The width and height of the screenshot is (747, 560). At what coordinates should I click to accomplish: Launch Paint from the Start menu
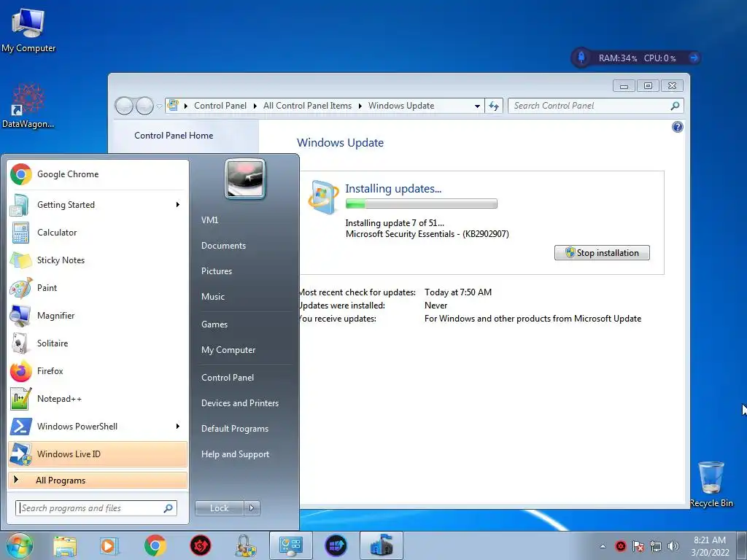click(x=98, y=287)
